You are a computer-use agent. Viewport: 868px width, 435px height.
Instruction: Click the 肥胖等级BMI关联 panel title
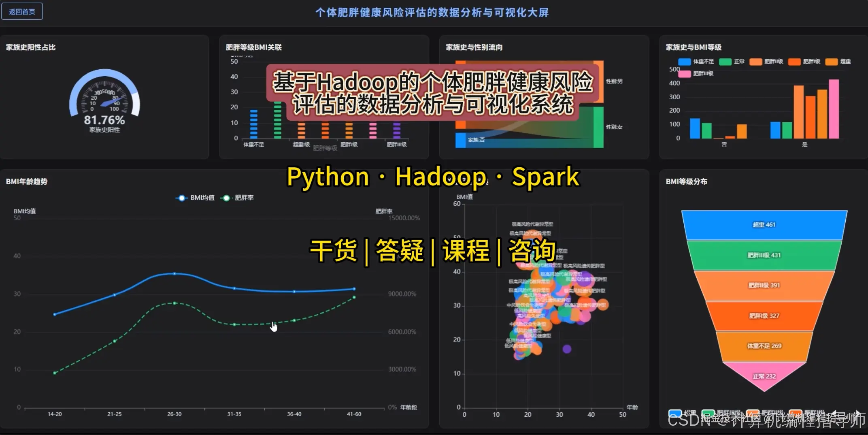254,47
